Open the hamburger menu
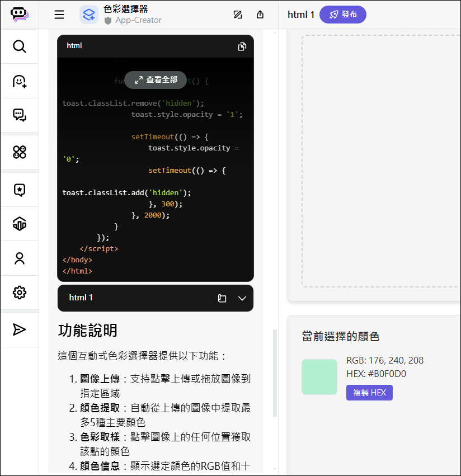This screenshot has width=461, height=476. coord(59,15)
